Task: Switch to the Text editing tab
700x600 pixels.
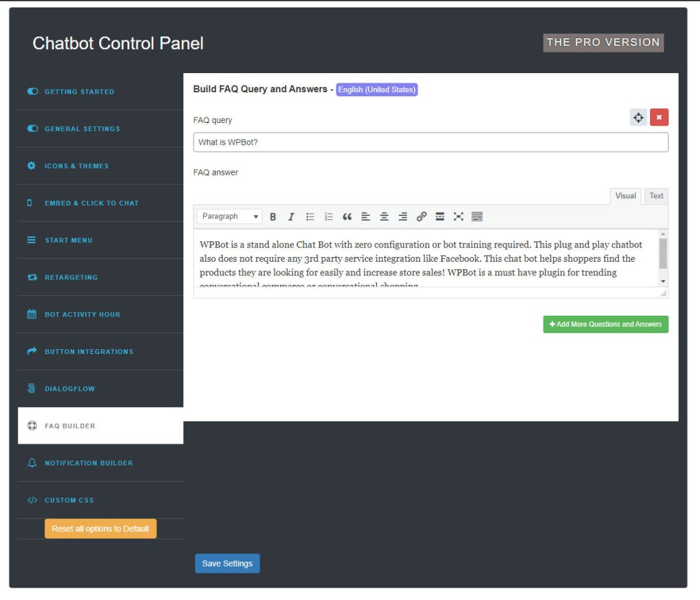Action: point(656,196)
